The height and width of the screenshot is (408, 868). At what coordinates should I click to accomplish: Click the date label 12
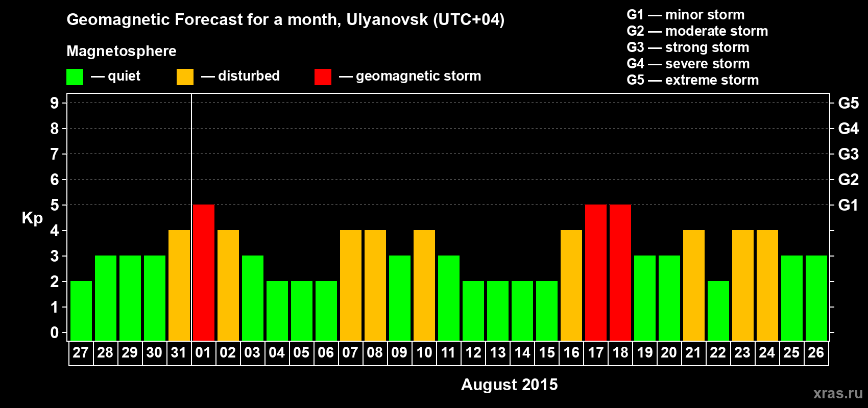pos(473,353)
